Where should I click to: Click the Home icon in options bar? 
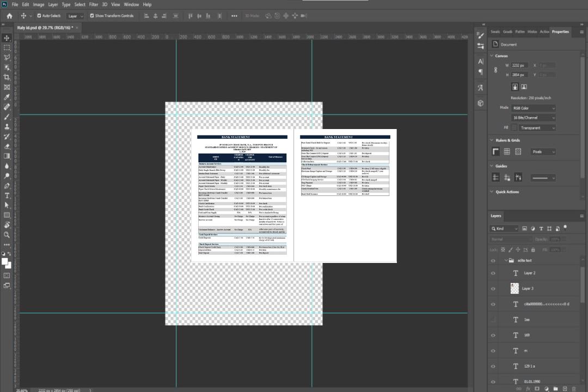(9, 16)
